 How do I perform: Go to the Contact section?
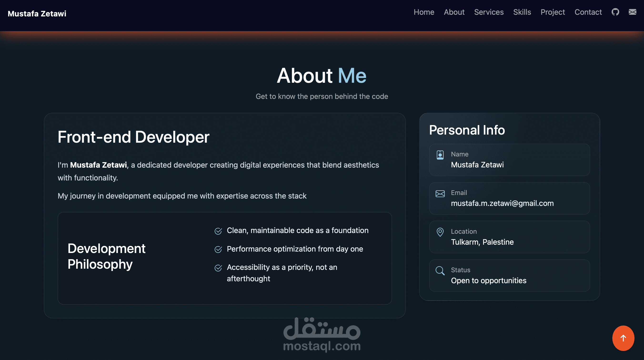click(588, 12)
